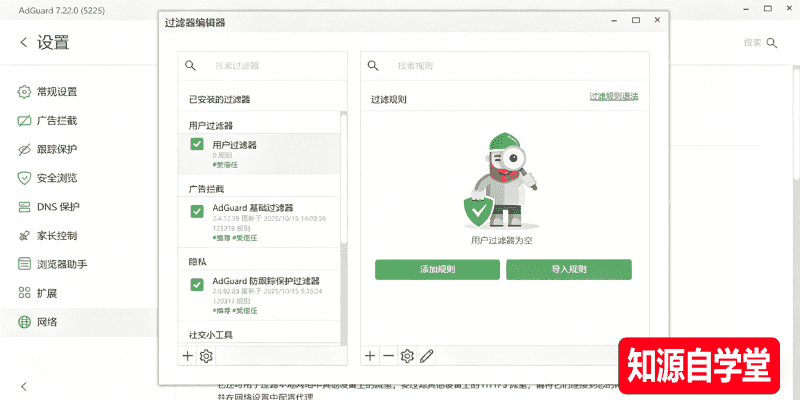Click the magnifier icon in filter search

(190, 65)
